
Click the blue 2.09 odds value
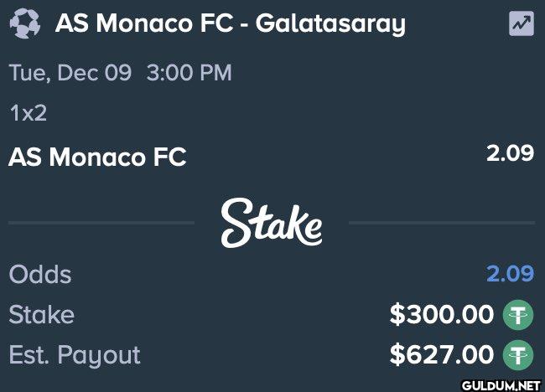coord(510,274)
